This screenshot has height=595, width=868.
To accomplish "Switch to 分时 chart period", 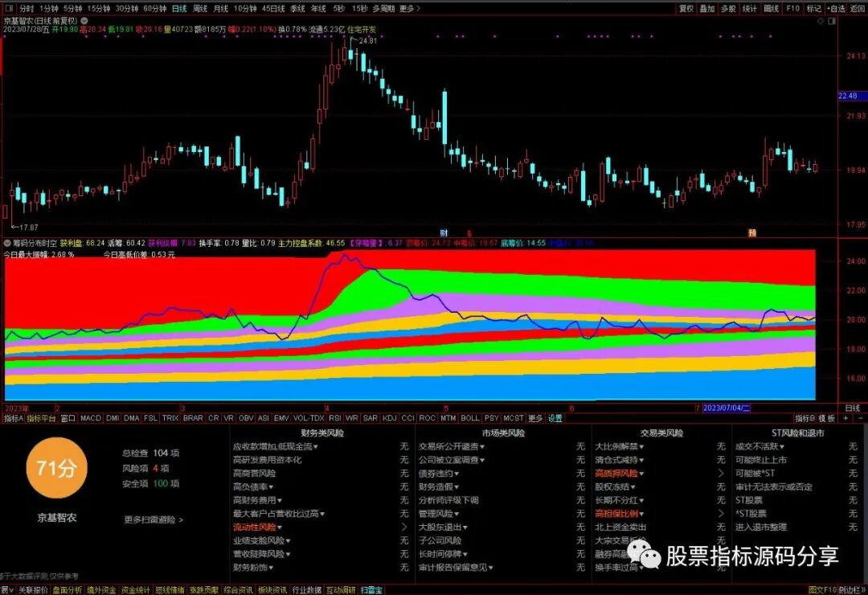I will pyautogui.click(x=26, y=8).
